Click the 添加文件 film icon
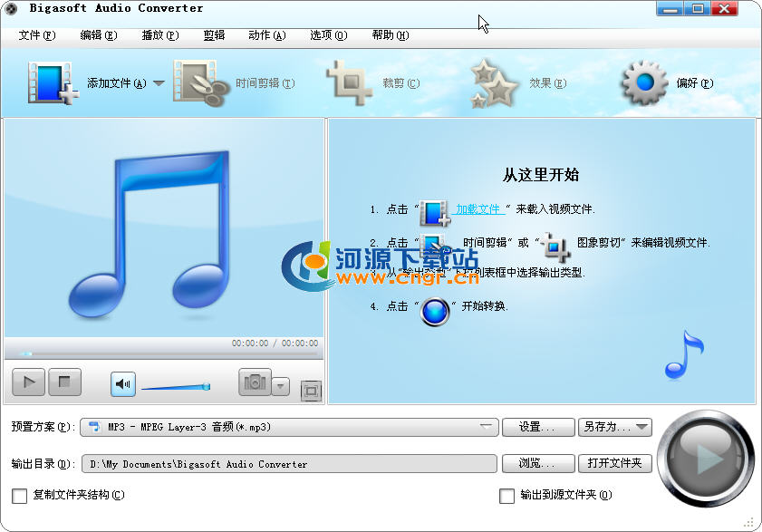The height and width of the screenshot is (532, 762). pyautogui.click(x=52, y=83)
